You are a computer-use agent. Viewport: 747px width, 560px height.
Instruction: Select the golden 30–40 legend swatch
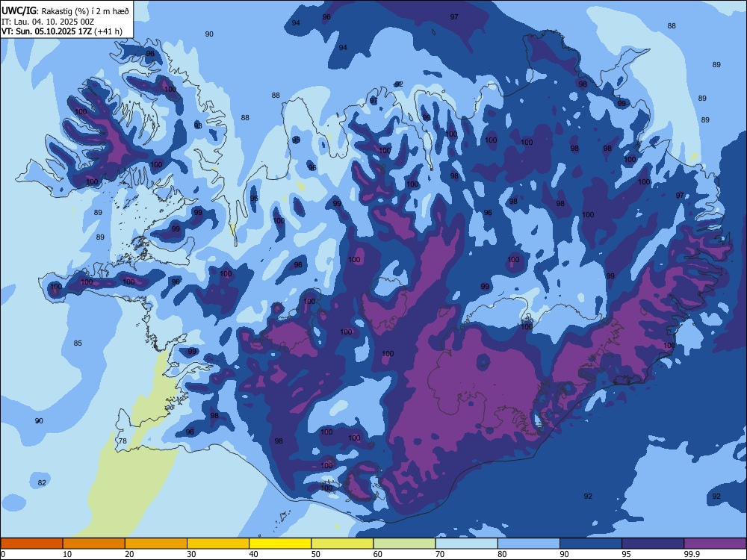tap(218, 544)
